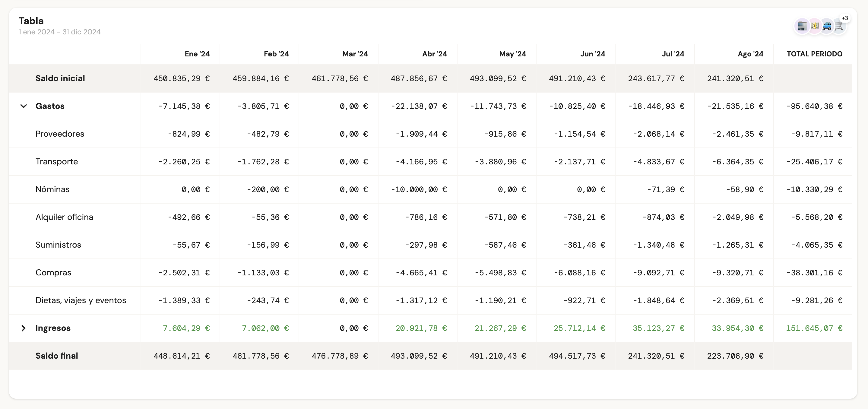Click Saldo inicial value 487.856,67 €
Viewport: 868px width, 409px height.
pos(419,78)
